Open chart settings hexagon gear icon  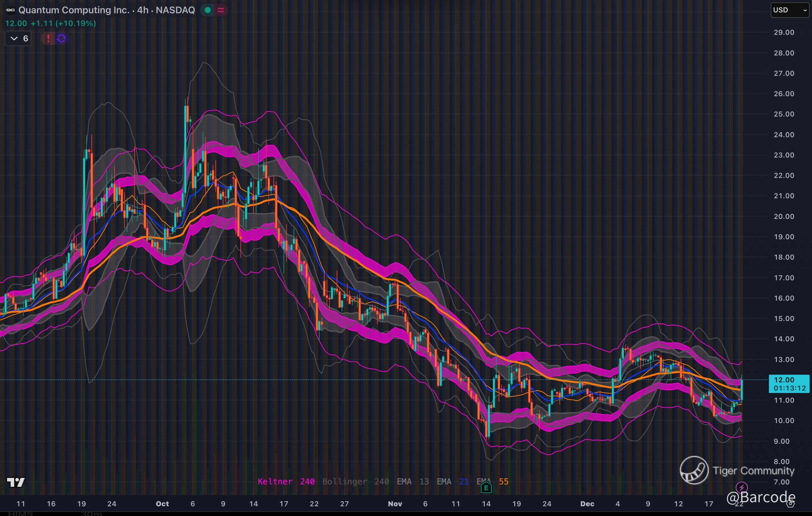tap(791, 504)
